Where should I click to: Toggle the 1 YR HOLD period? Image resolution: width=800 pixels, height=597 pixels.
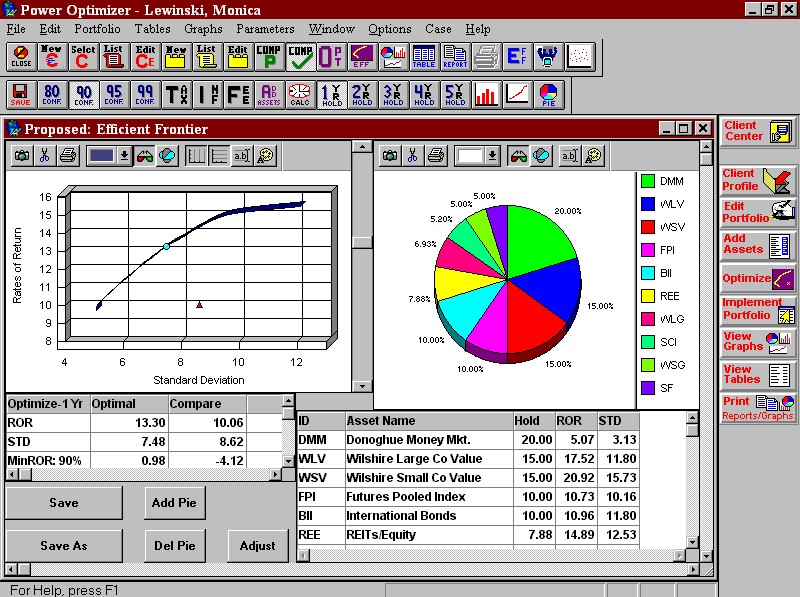331,95
